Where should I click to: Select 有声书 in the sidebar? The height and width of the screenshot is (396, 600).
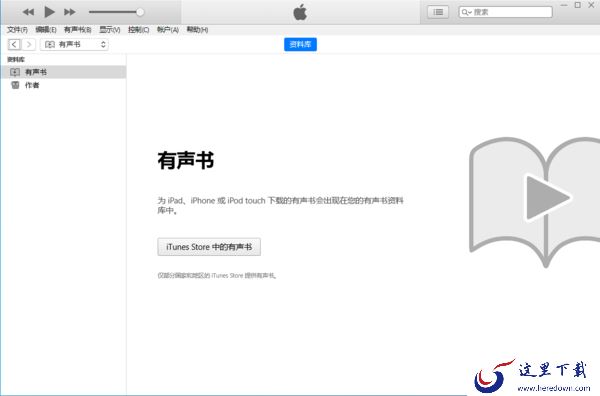tap(63, 72)
